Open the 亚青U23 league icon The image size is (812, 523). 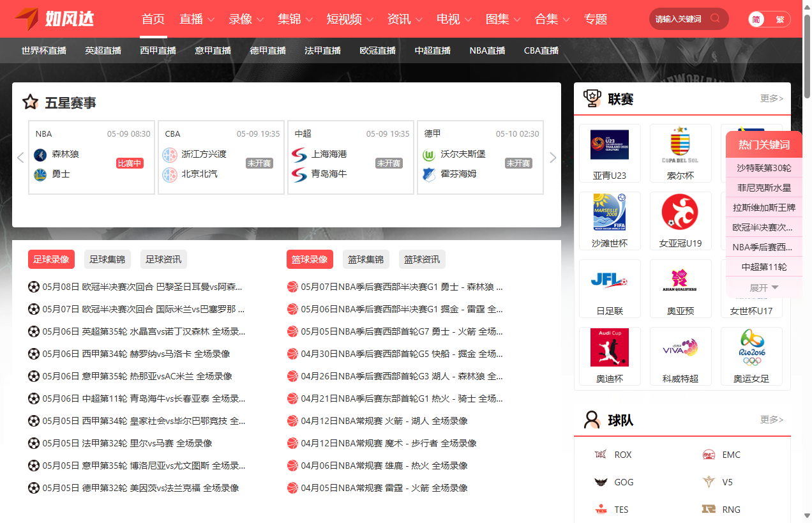tap(609, 145)
